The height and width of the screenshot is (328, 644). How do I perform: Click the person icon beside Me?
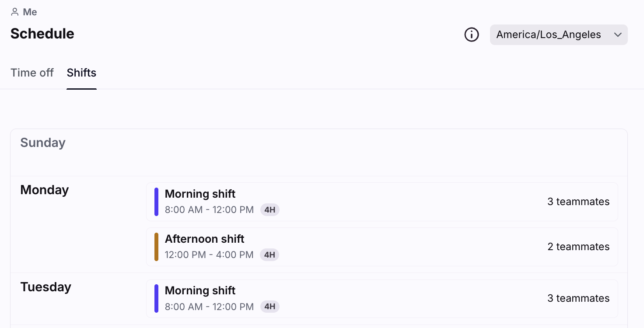tap(15, 12)
